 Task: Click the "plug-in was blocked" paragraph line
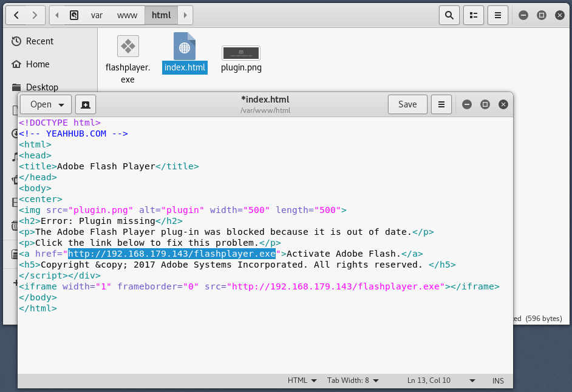pos(226,232)
